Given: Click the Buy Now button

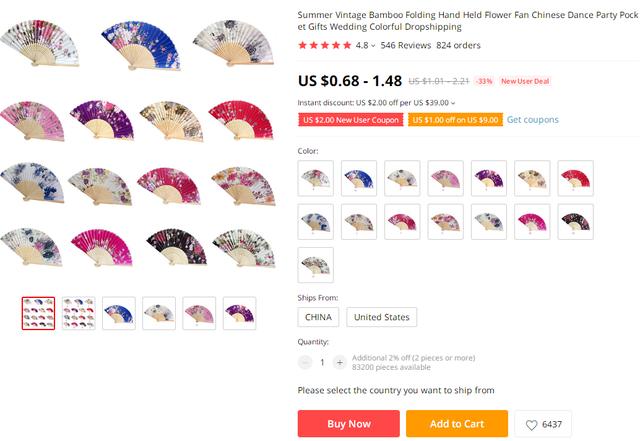Looking at the screenshot, I should click(349, 424).
